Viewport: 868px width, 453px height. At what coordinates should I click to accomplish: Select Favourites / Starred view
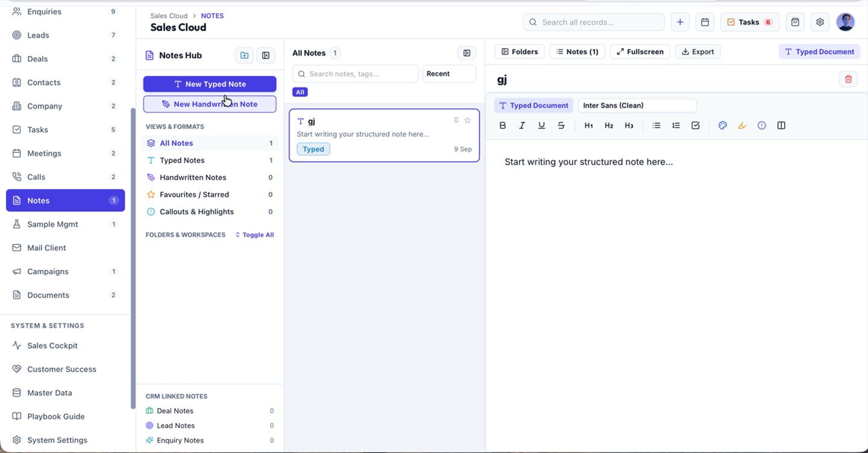(210, 195)
